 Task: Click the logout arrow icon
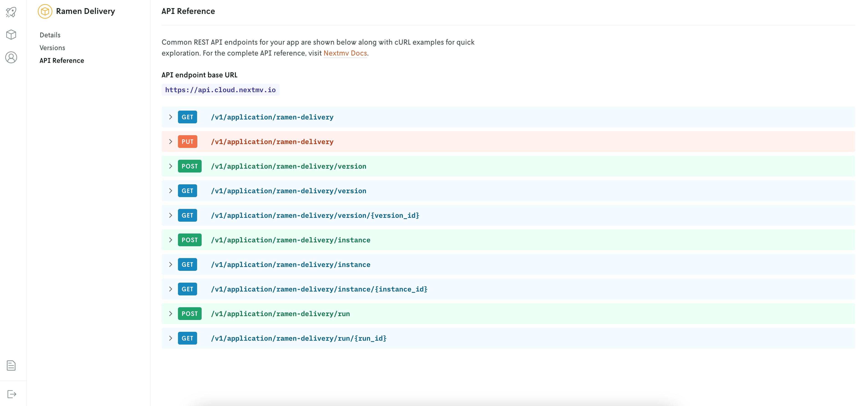coord(11,394)
